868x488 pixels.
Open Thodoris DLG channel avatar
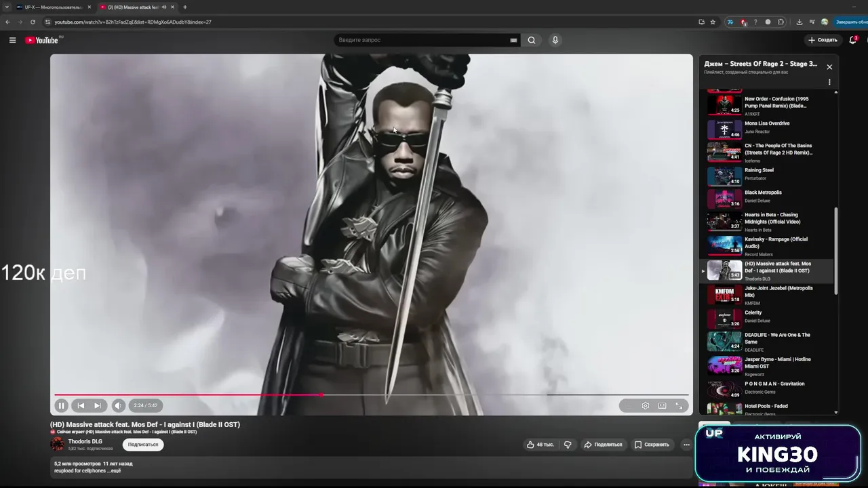pos(57,445)
